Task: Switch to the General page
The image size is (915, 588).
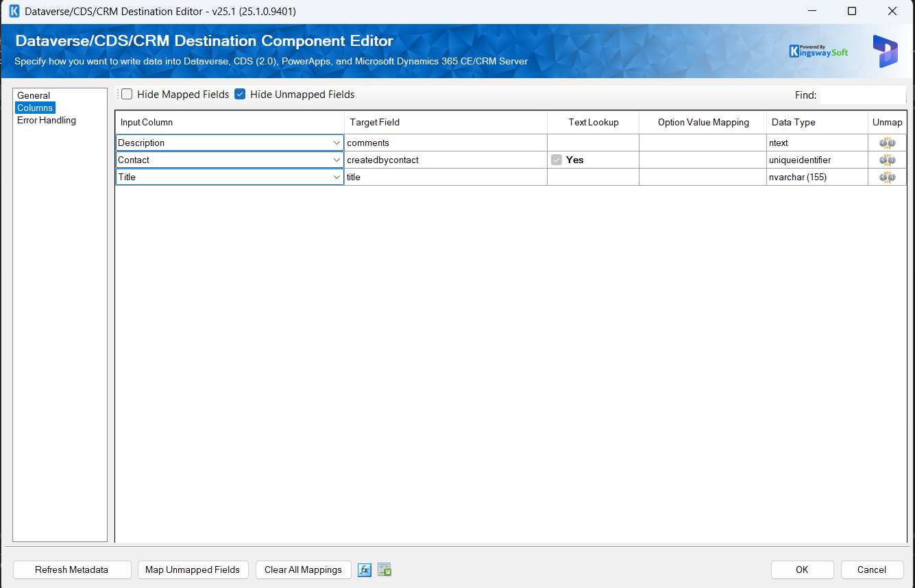Action: click(x=34, y=95)
